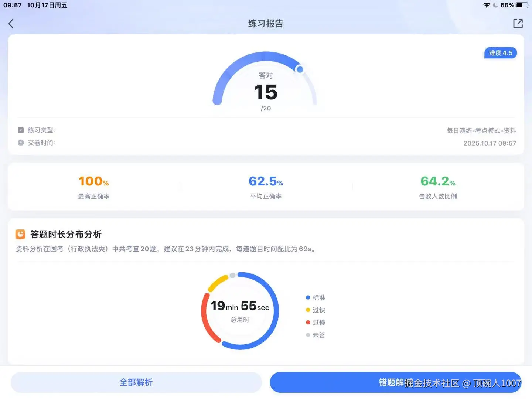Viewport: 532px width, 399px height.
Task: Click the 难度 4.5 badge
Action: pos(500,53)
